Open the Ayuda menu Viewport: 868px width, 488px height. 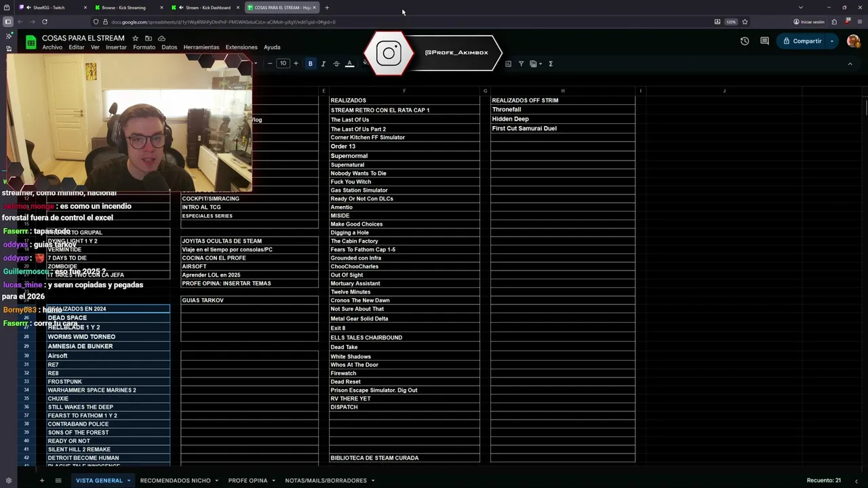tap(272, 47)
